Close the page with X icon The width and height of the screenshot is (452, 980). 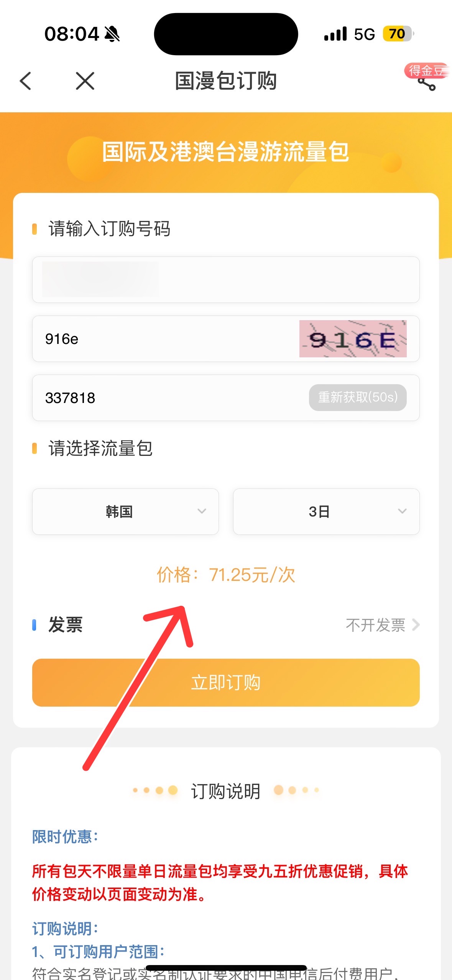[85, 81]
